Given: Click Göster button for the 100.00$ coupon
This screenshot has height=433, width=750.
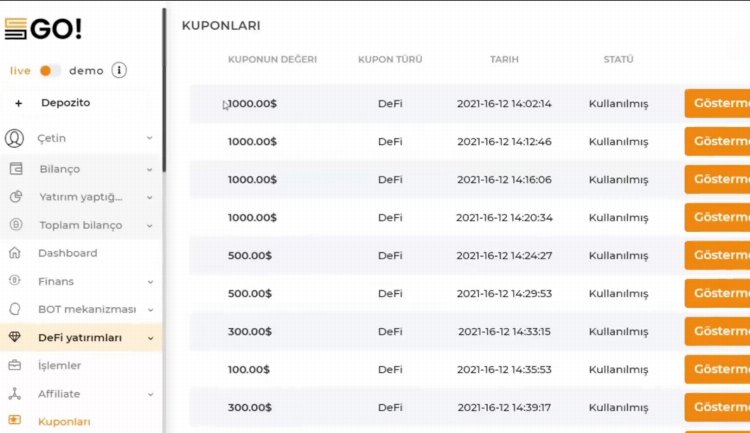Looking at the screenshot, I should pos(718,370).
